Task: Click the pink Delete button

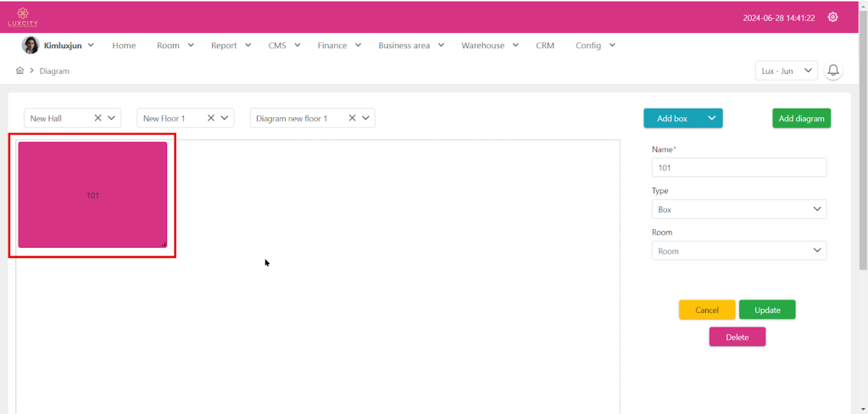Action: click(x=737, y=338)
